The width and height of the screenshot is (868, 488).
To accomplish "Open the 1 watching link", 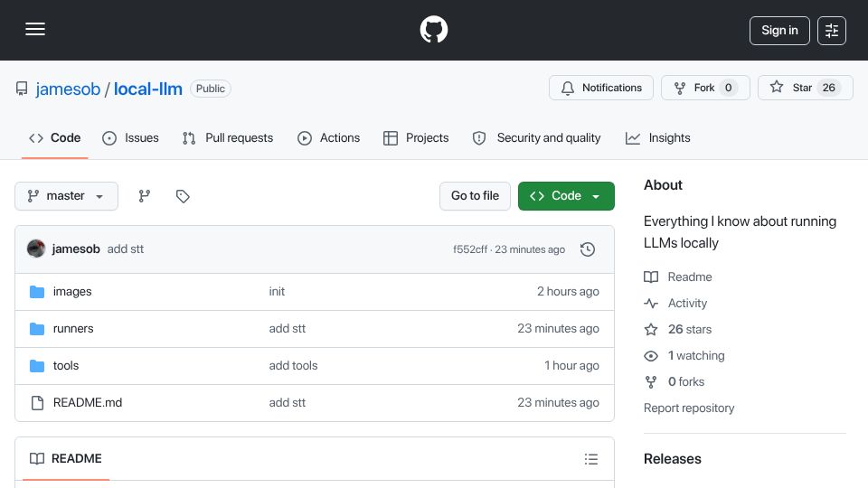I will (684, 356).
